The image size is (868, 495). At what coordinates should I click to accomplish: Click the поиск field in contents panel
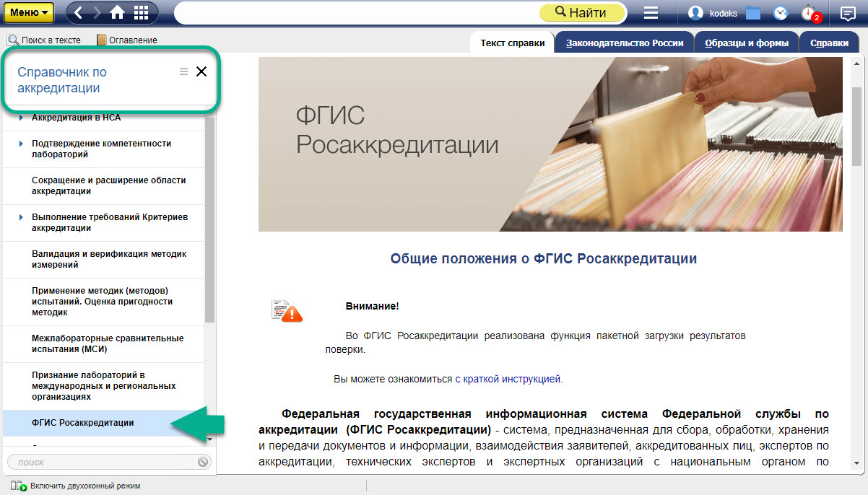click(x=101, y=462)
